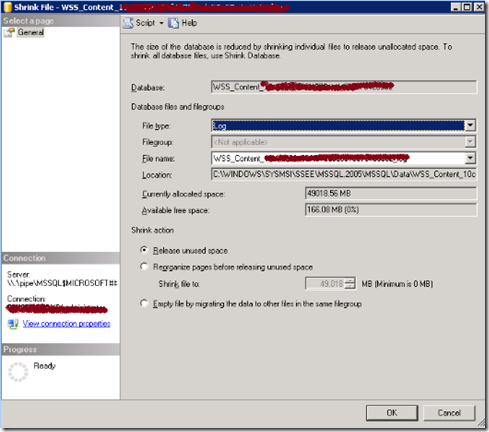Click the connection properties icon
489x432 pixels.
(x=13, y=324)
